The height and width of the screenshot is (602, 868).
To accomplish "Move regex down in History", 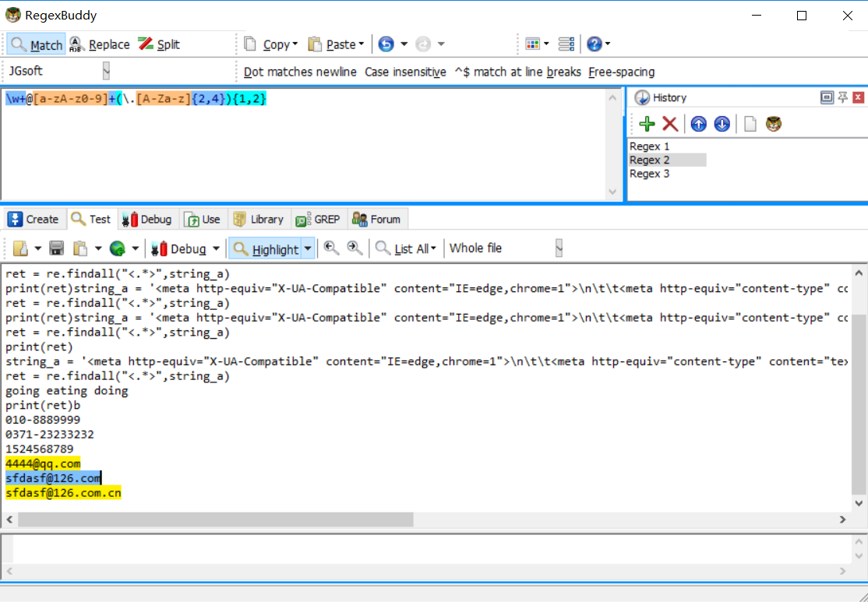I will [722, 124].
